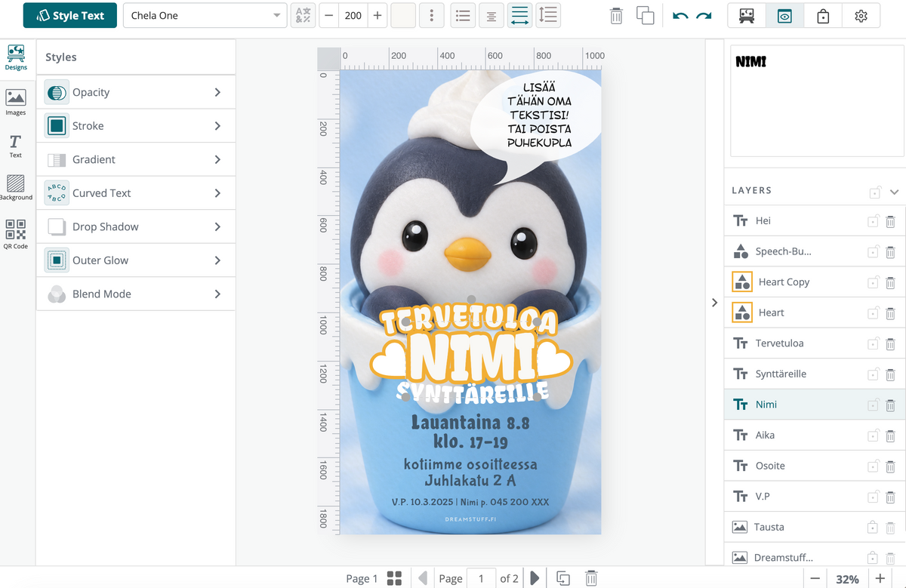906x588 pixels.
Task: Zoom out using the minus button
Action: [815, 579]
